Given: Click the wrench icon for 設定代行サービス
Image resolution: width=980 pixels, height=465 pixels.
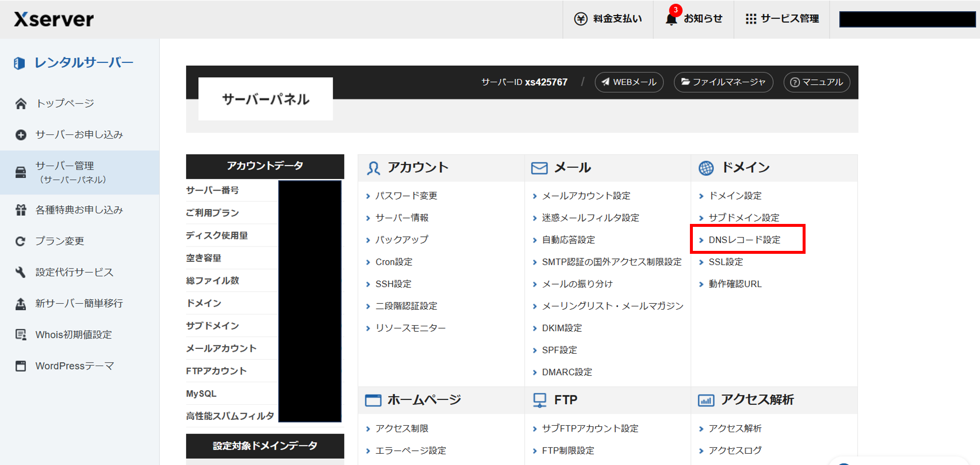Looking at the screenshot, I should 21,272.
